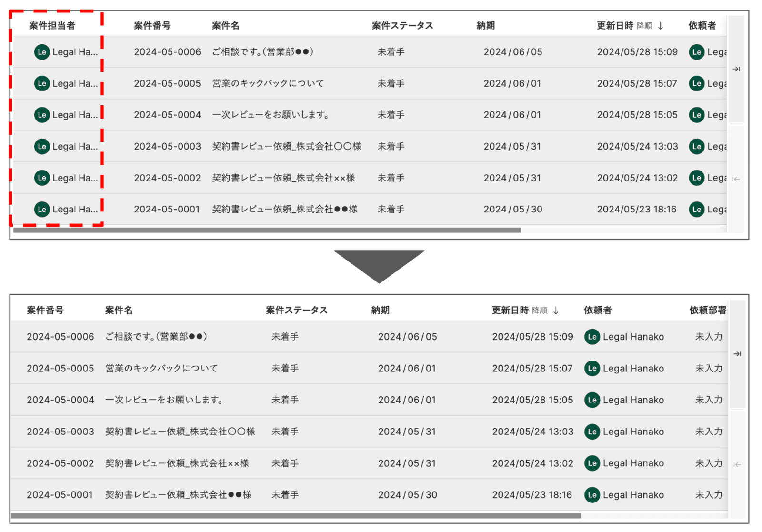Screen dimensions: 762x532
Task: Click the lower table's horizontal scrollbar
Action: point(295,516)
